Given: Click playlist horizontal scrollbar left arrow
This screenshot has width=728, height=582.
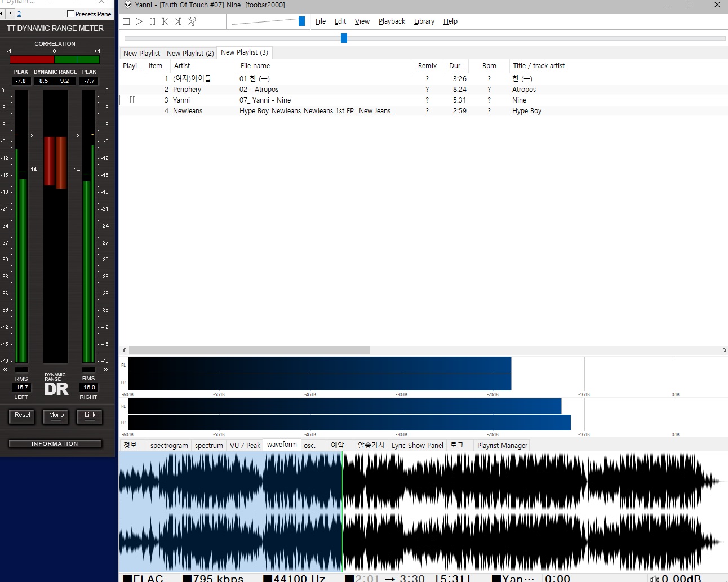Looking at the screenshot, I should point(124,350).
